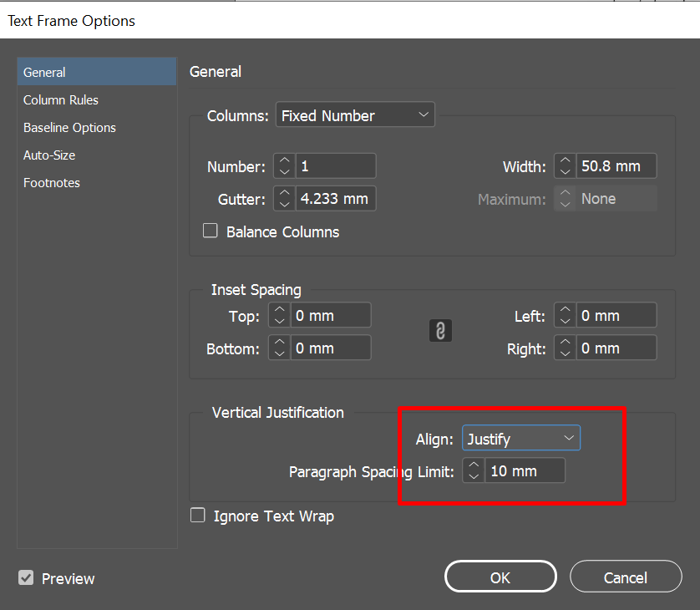Uncheck the Preview checkbox
The width and height of the screenshot is (700, 610).
pos(27,577)
